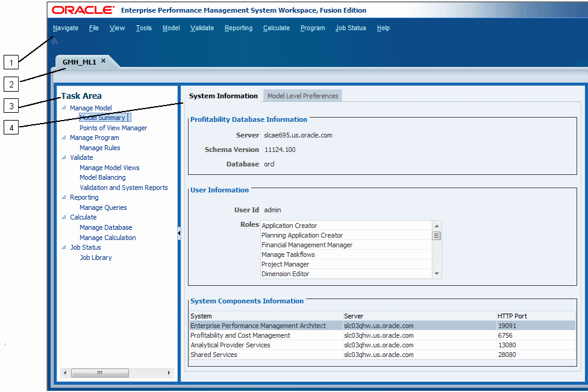Viewport: 588px width, 392px height.
Task: Close the GMH_ML1 tab
Action: pos(103,61)
